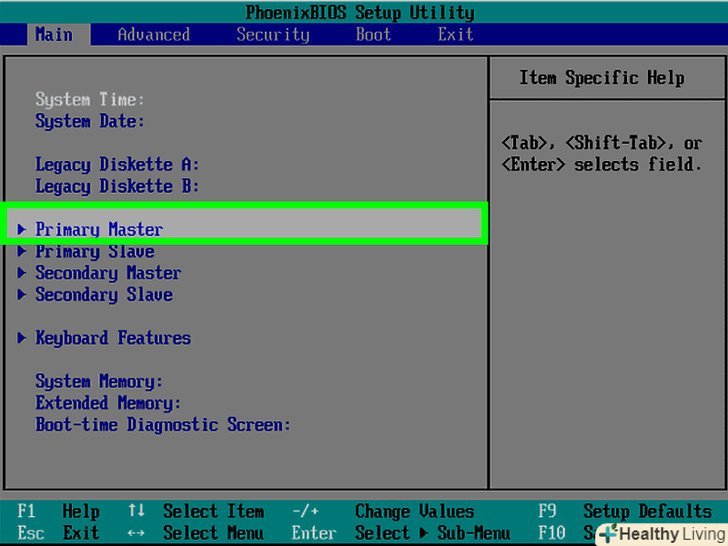Open the Keyboard Features submenu

point(113,338)
